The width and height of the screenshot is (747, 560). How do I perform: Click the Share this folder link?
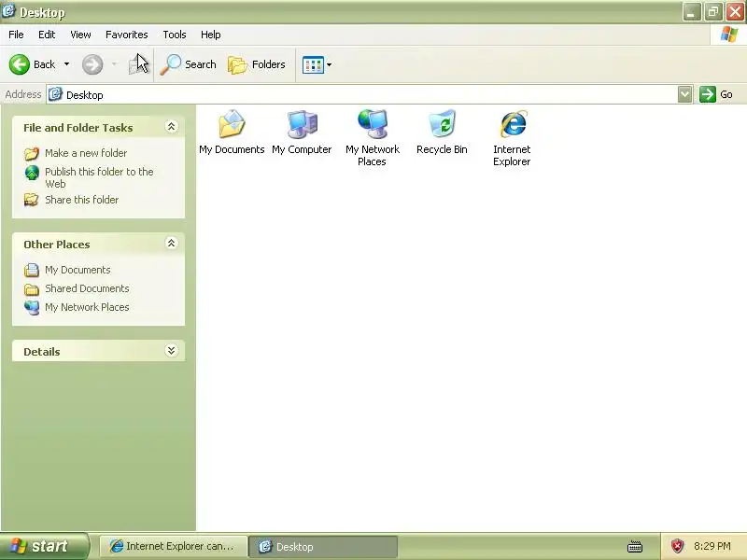82,200
